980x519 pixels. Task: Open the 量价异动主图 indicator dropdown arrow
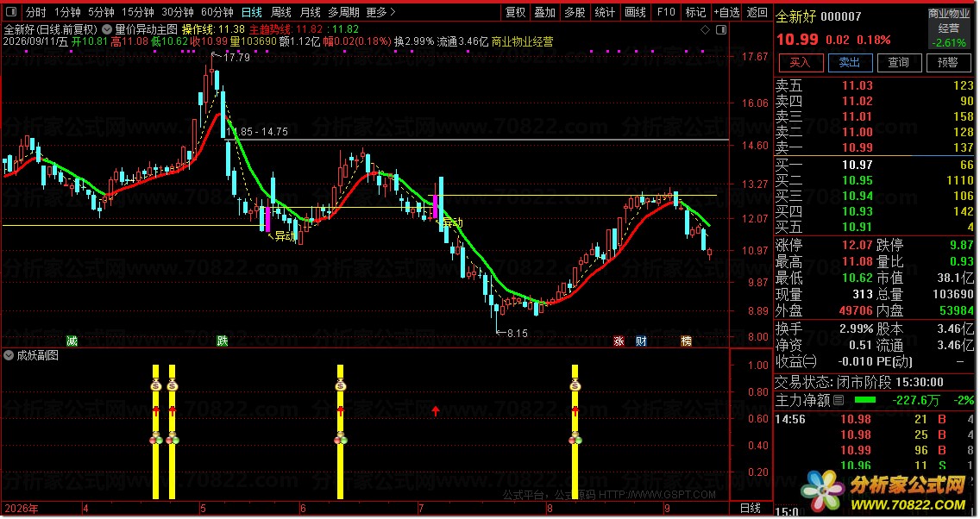point(107,29)
